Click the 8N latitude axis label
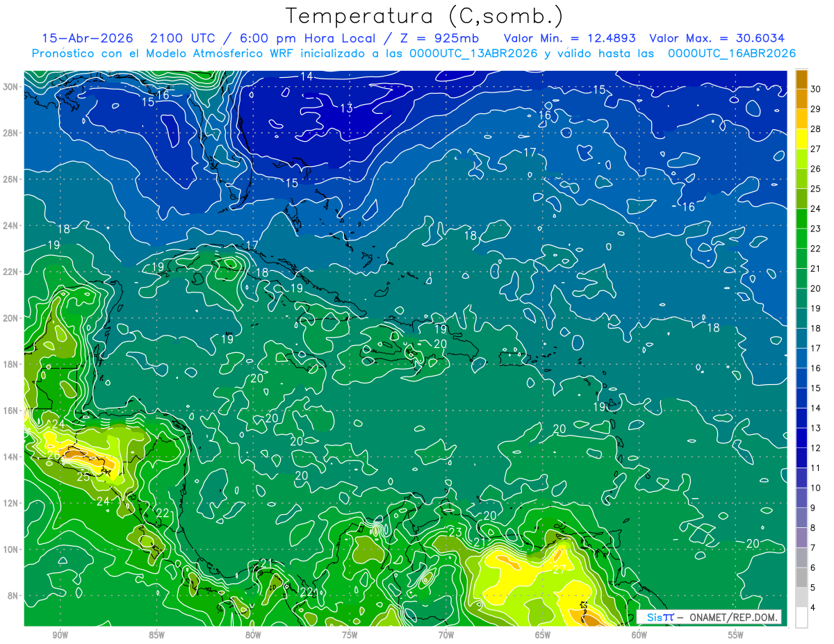Viewport: 834px width, 644px height. 14,595
